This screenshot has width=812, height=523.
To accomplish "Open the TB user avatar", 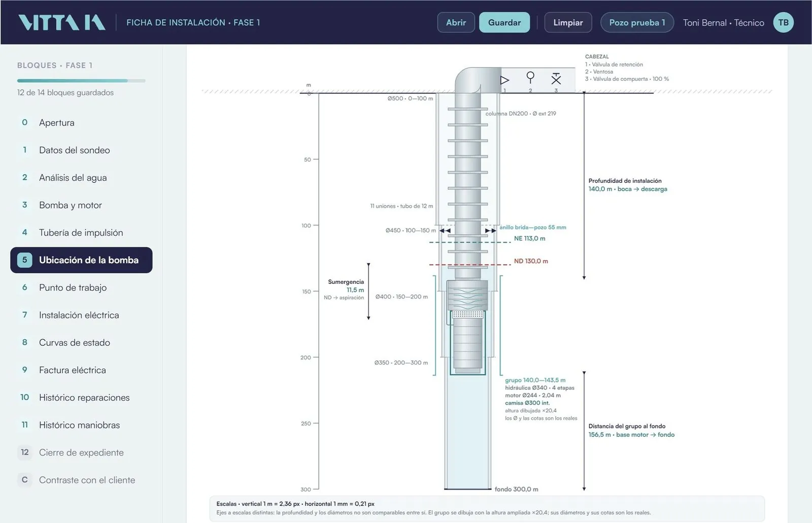I will click(x=783, y=22).
